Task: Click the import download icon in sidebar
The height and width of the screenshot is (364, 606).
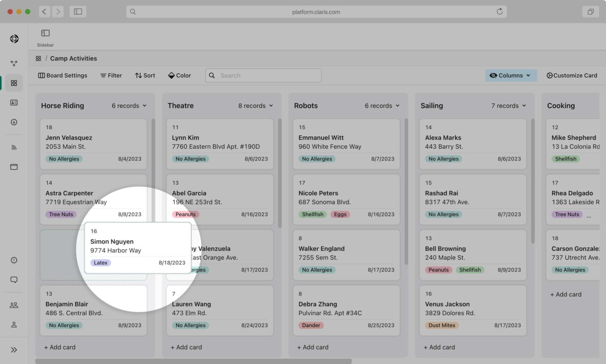Action: [14, 122]
